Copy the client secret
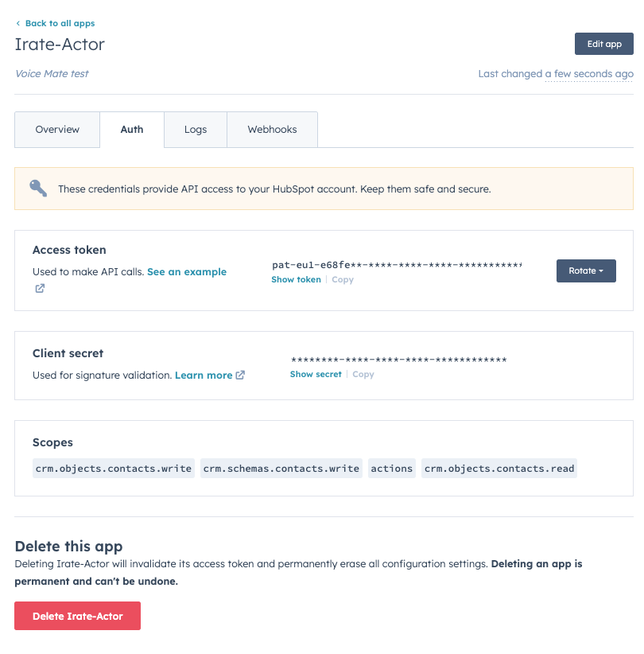 pos(363,374)
